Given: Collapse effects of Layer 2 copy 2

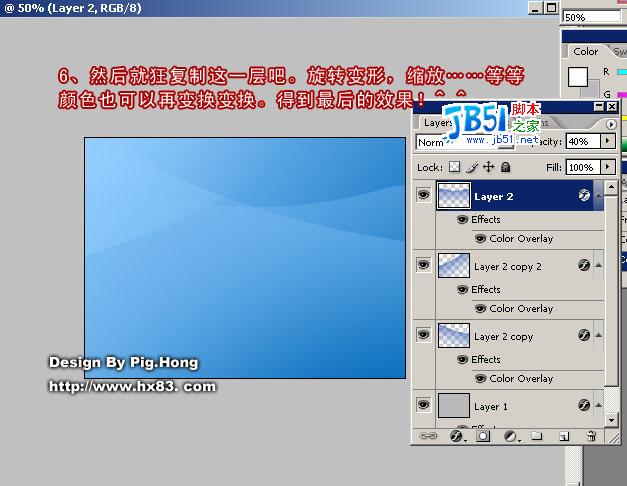Looking at the screenshot, I should [x=599, y=265].
